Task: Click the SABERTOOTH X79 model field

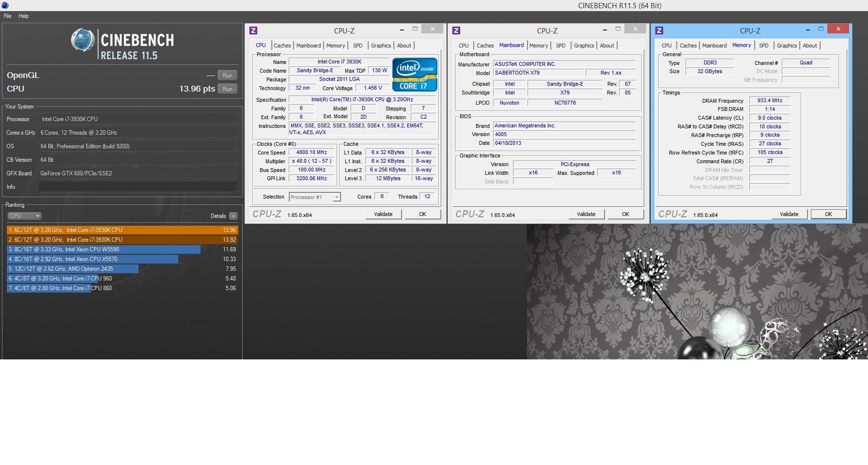Action: 538,73
